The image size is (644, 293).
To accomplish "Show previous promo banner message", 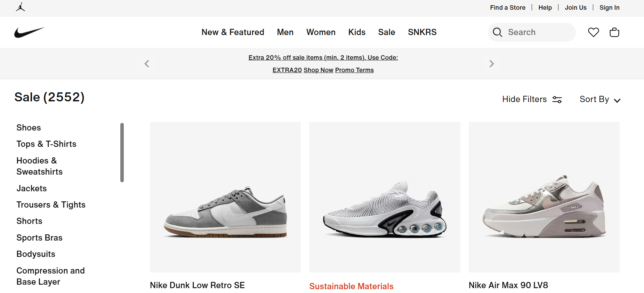I will (147, 64).
